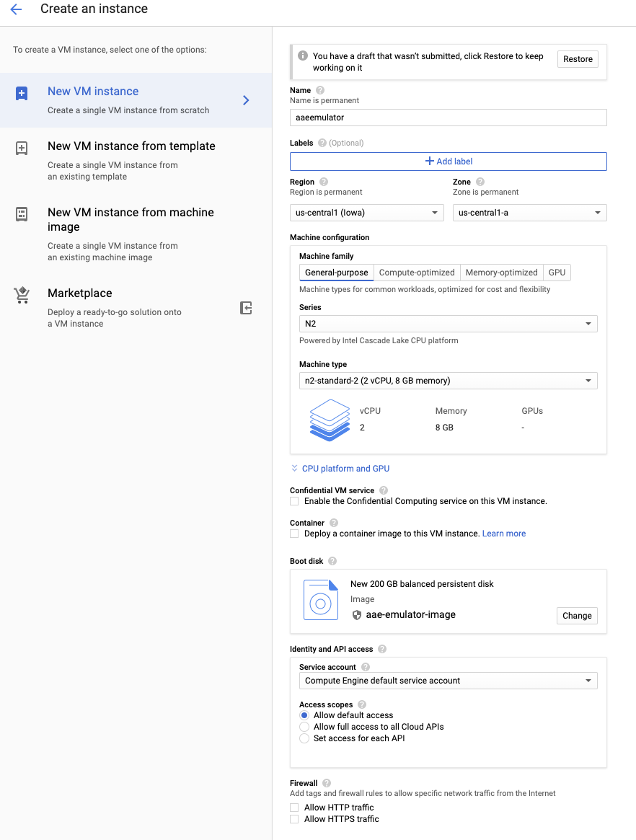Viewport: 636px width, 840px height.
Task: Open the Learn more link
Action: coord(504,534)
